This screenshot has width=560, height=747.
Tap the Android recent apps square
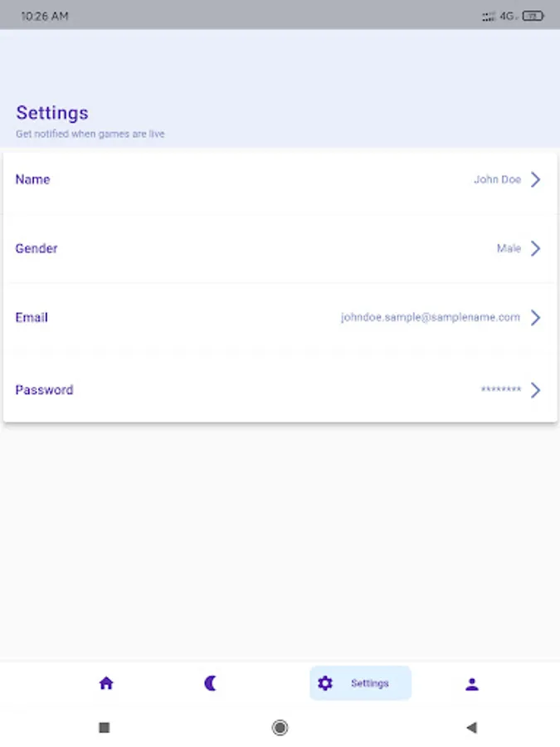[x=105, y=728]
